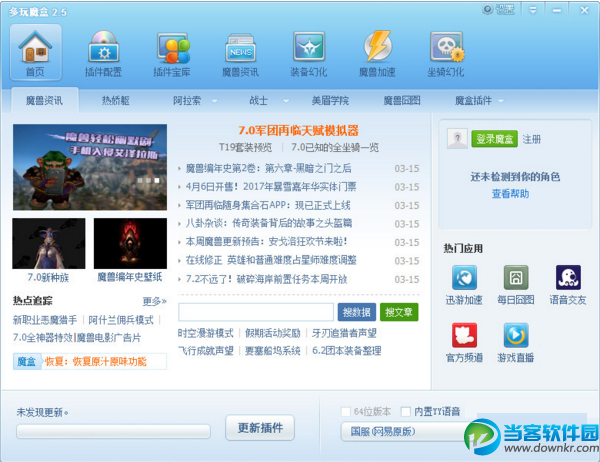Open the 首页 home icon

click(35, 52)
